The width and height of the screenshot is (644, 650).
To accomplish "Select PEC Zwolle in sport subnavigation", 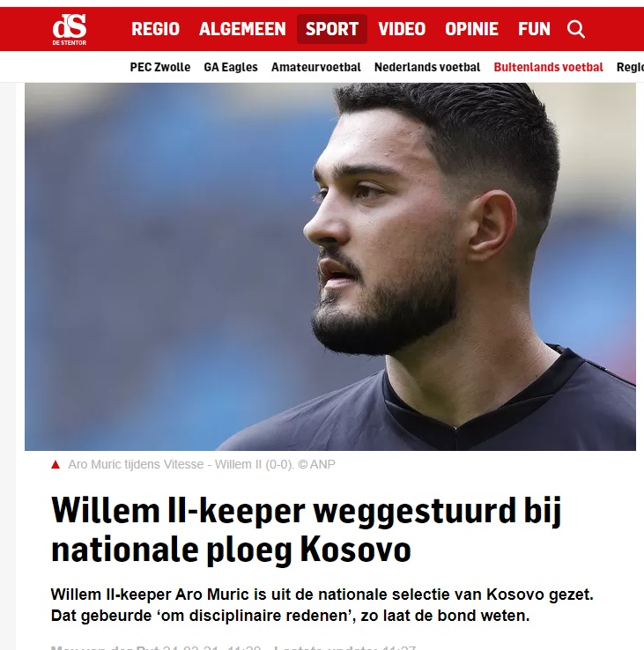I will (160, 67).
